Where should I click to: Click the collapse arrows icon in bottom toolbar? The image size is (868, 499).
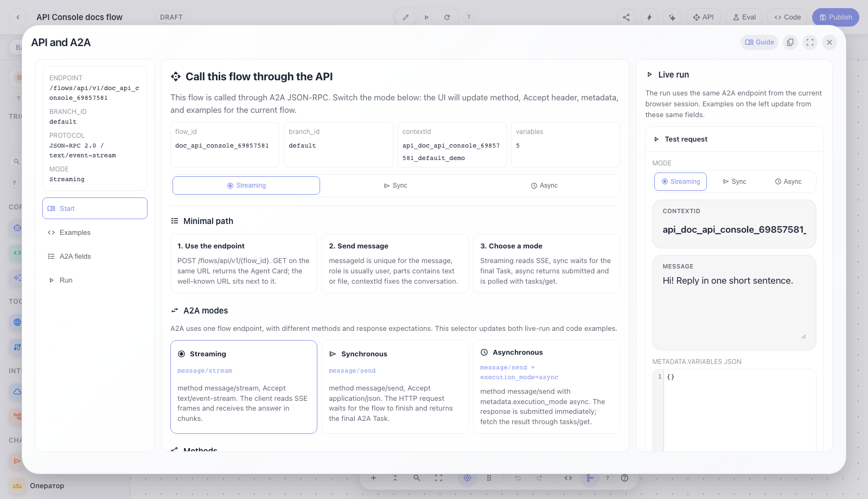[395, 478]
